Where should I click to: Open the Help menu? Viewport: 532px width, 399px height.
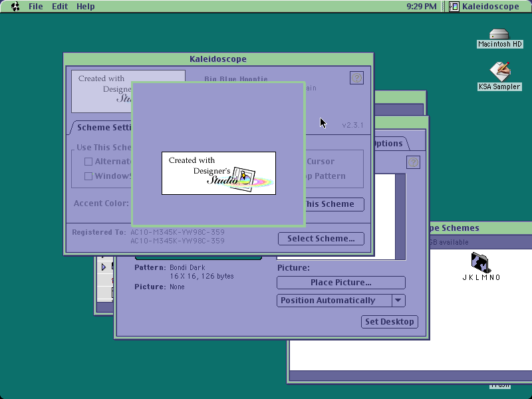pos(86,7)
